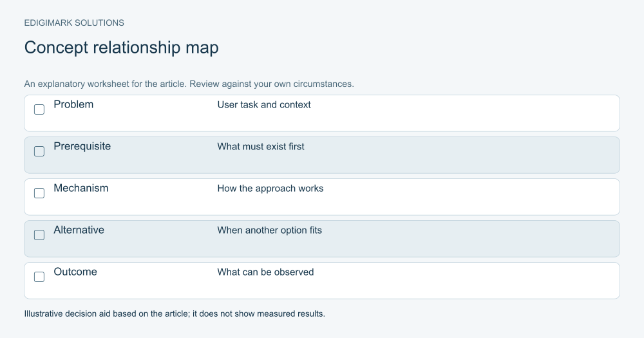Screen dimensions: 644x338
Task: Click the explanatory worksheet subtitle sentence
Action: pyautogui.click(x=189, y=84)
